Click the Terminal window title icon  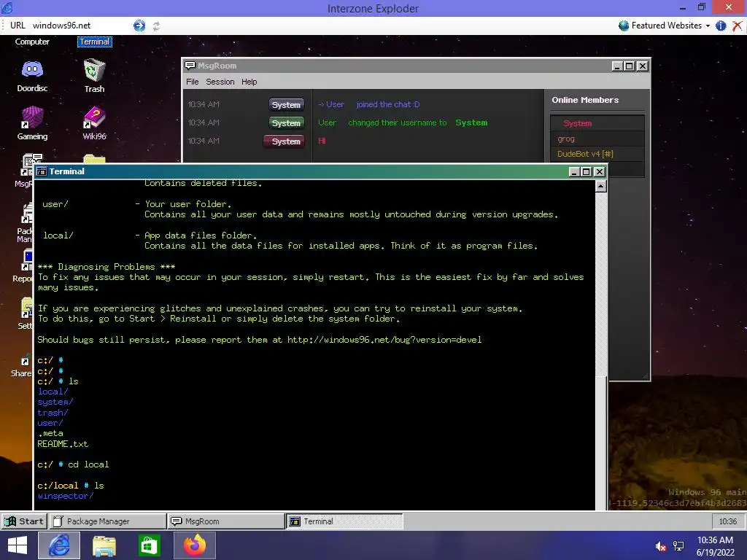tap(42, 171)
